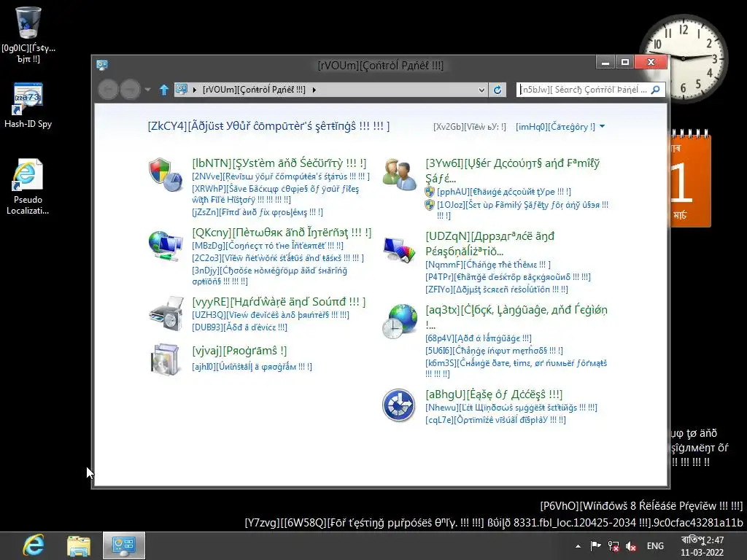Open the Ease of Access heading link

(x=494, y=394)
